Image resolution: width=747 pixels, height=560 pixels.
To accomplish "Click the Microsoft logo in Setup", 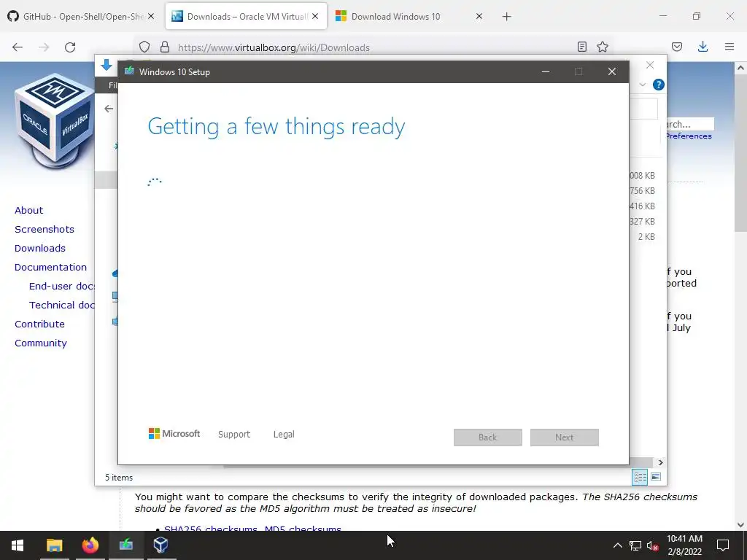I will coord(174,433).
